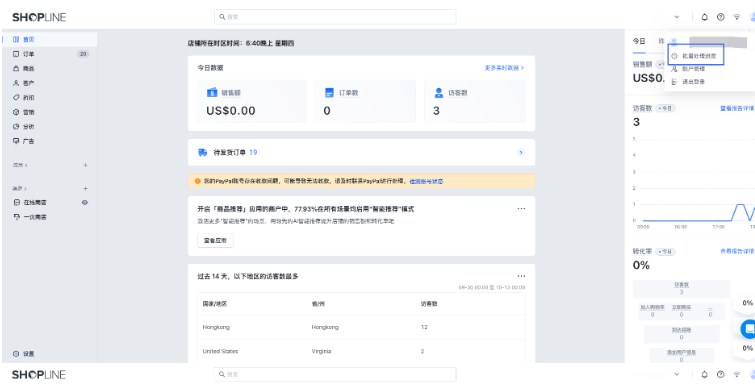
Task: Open the 更多实时数据 link
Action: [504, 68]
